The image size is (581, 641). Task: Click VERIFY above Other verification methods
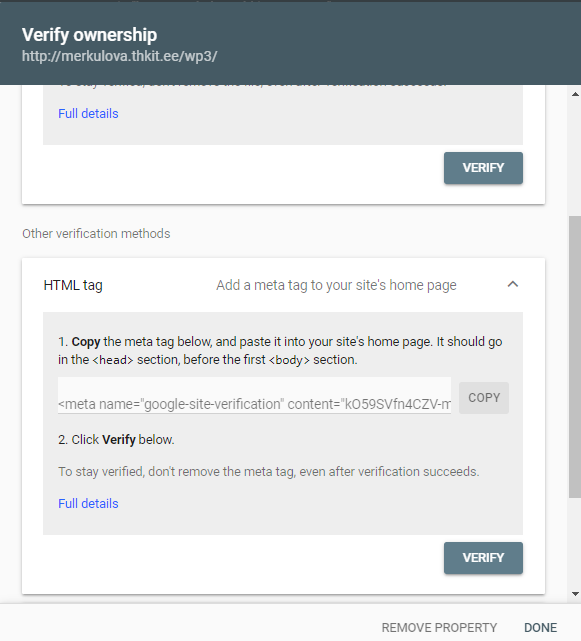(483, 168)
